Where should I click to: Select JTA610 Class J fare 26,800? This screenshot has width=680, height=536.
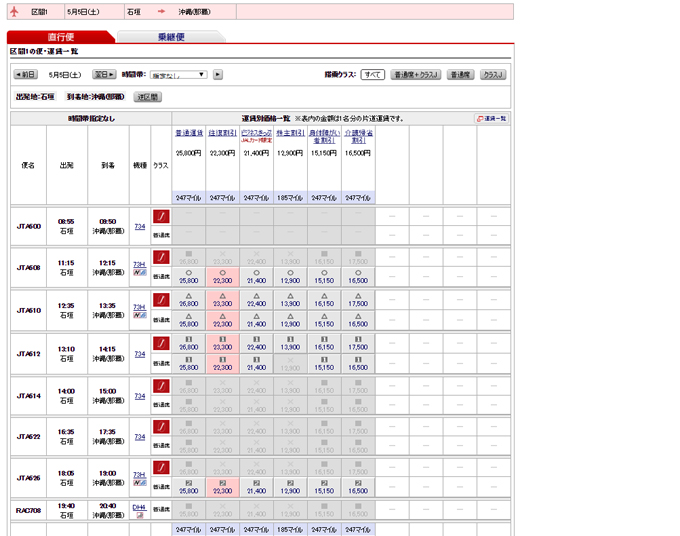tap(189, 300)
